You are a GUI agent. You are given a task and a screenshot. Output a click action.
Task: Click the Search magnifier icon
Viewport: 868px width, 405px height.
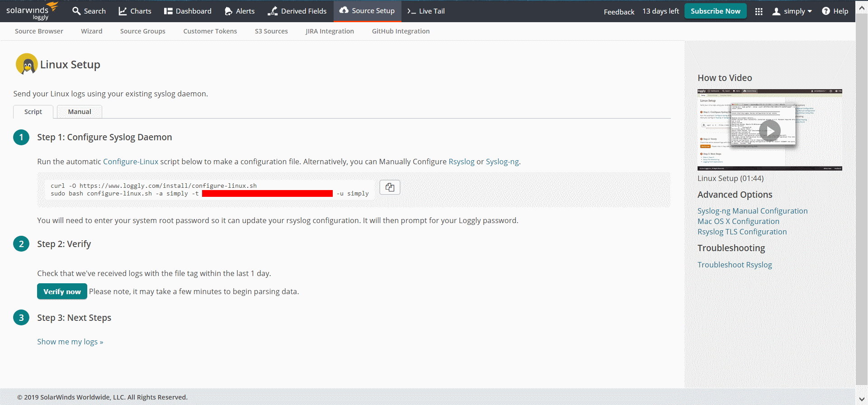coord(76,11)
